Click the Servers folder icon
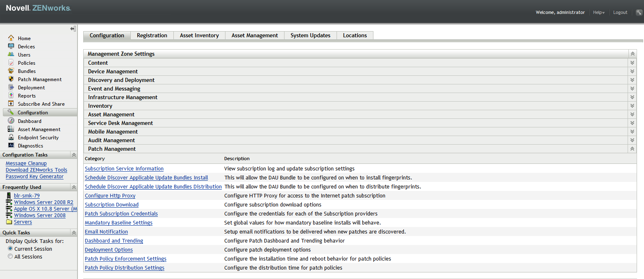The image size is (644, 279). pos(9,222)
